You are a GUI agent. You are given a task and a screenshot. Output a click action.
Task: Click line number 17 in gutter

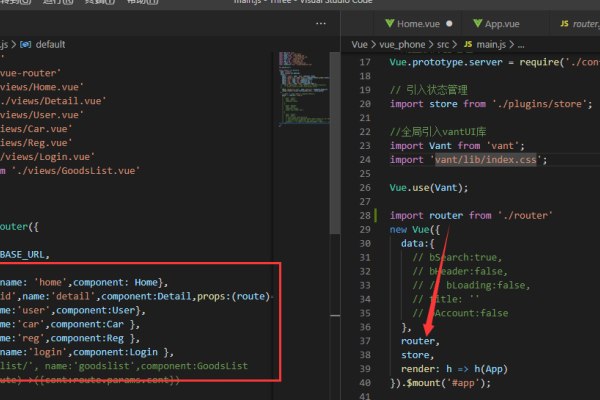pyautogui.click(x=365, y=62)
